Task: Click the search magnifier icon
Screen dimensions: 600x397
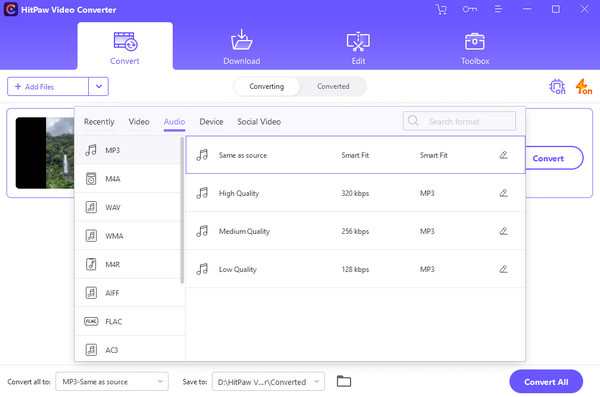Action: (413, 121)
